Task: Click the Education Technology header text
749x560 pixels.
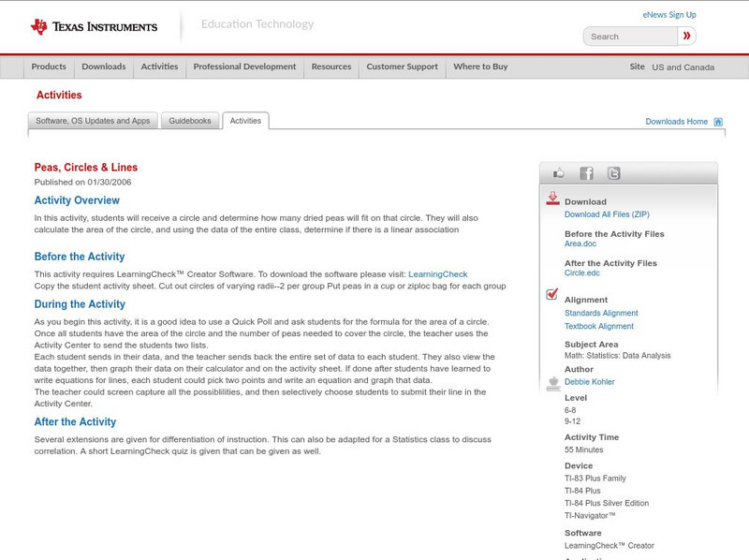Action: pyautogui.click(x=257, y=24)
